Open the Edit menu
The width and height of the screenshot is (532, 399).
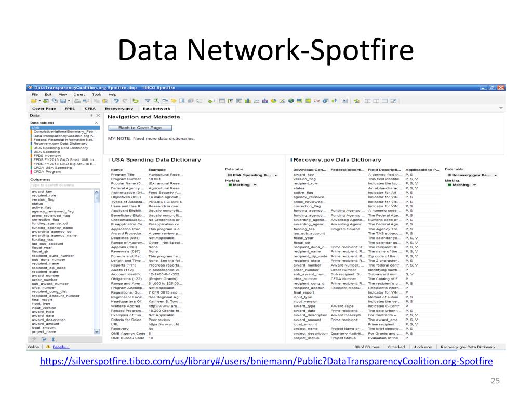pos(48,95)
